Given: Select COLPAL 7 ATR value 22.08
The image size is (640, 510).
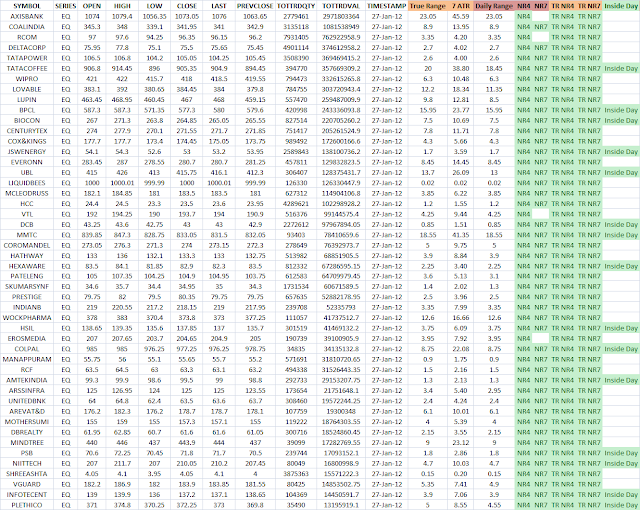Looking at the screenshot, I should point(461,349).
